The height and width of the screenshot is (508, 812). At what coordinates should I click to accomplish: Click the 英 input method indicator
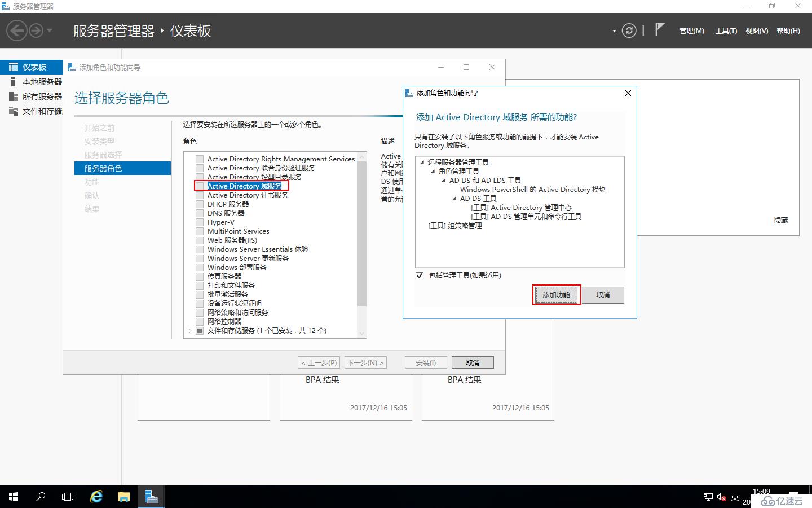(735, 497)
